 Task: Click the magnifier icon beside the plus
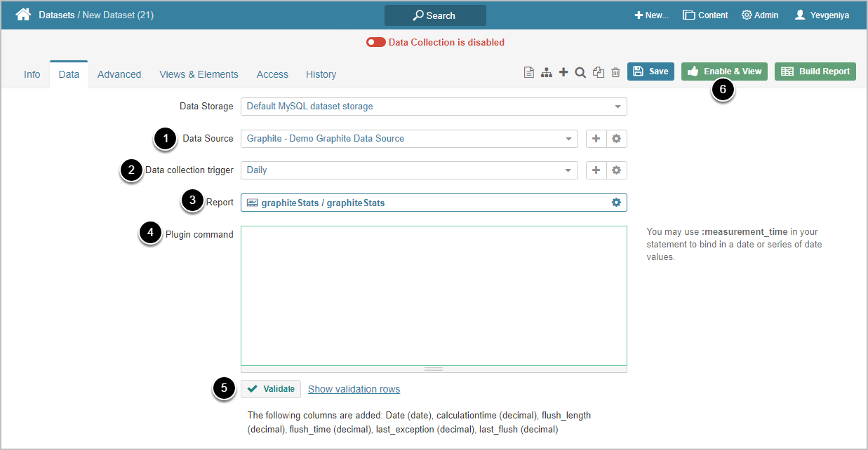(580, 72)
